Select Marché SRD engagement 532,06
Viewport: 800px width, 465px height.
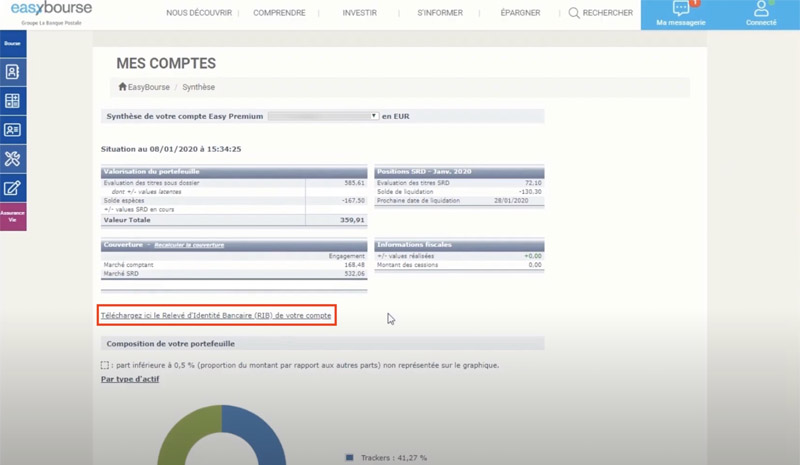point(354,274)
